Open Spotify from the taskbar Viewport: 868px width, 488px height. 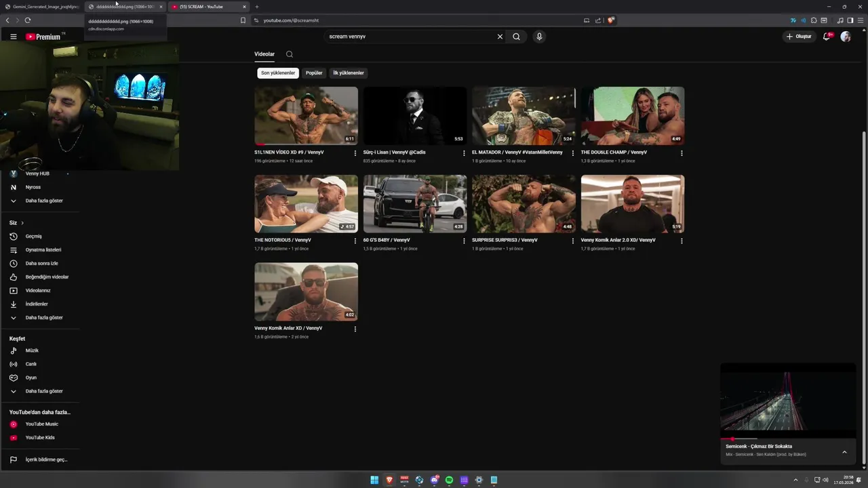[449, 480]
